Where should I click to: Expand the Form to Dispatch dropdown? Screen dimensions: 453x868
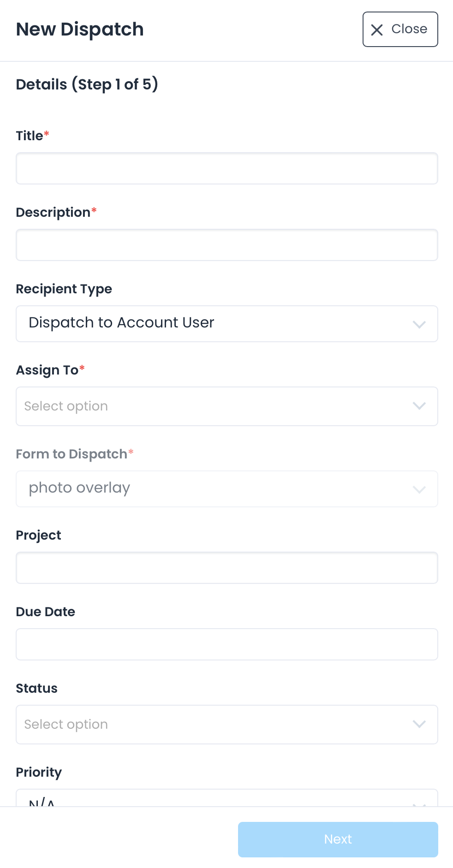tap(227, 489)
